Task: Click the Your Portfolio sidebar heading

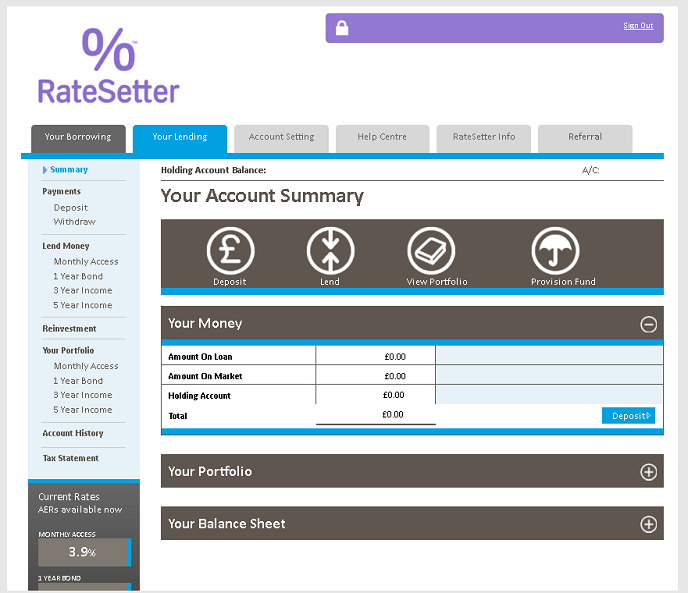Action: (68, 350)
